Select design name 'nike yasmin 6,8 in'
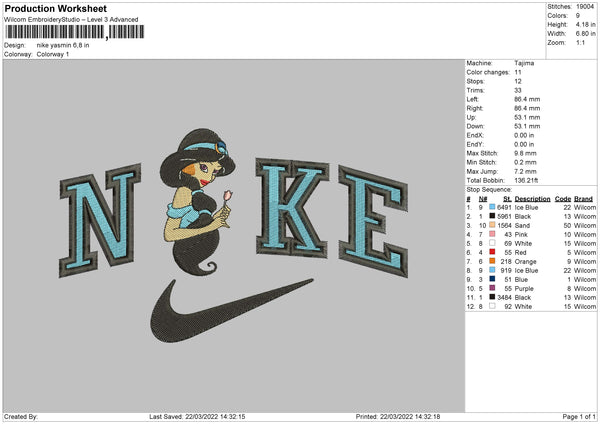 click(63, 45)
